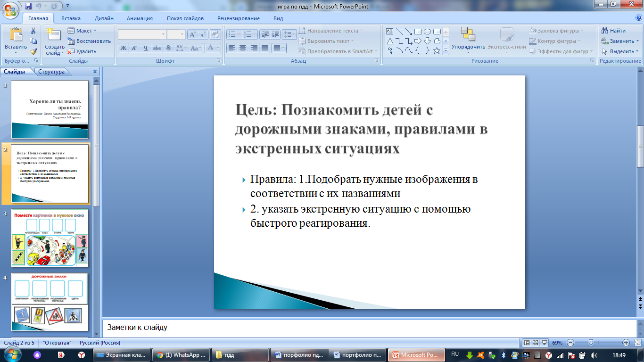Open the font size combo box

(176, 34)
